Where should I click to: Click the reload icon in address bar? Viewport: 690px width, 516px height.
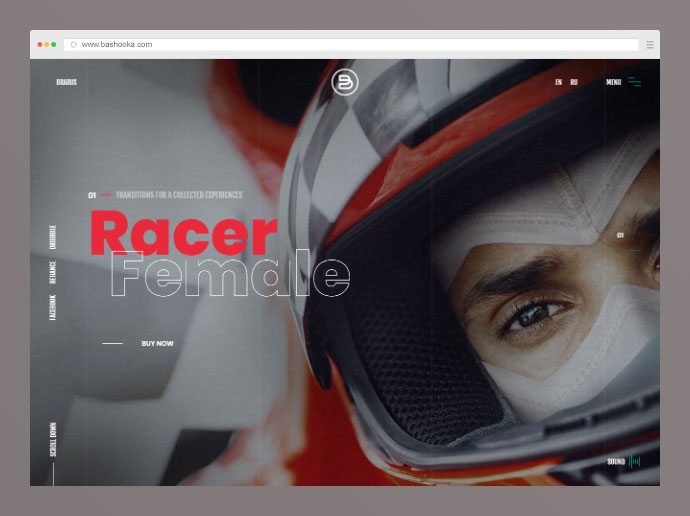[73, 44]
